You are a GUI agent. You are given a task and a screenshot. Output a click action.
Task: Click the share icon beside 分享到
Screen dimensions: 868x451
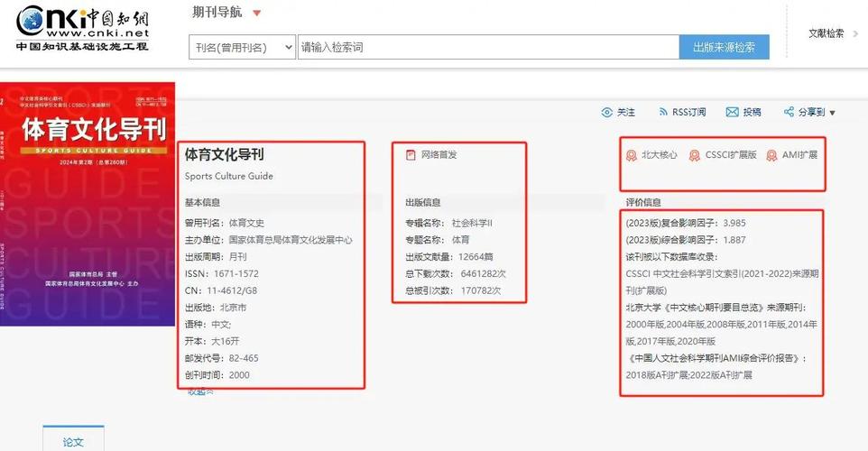pyautogui.click(x=789, y=112)
